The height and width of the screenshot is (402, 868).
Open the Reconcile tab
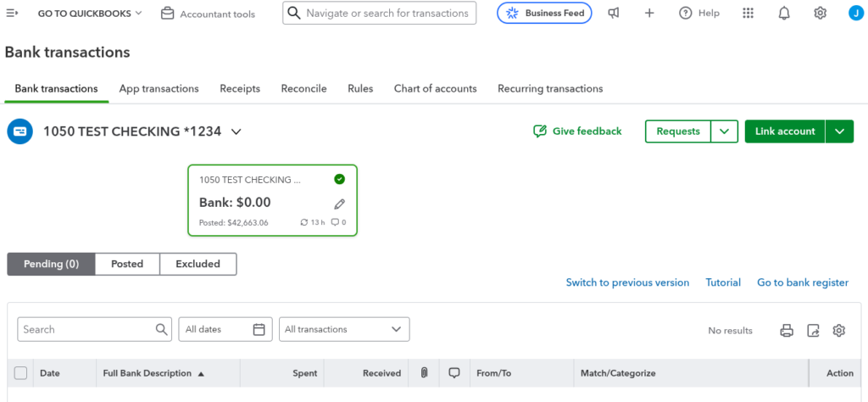pos(304,88)
